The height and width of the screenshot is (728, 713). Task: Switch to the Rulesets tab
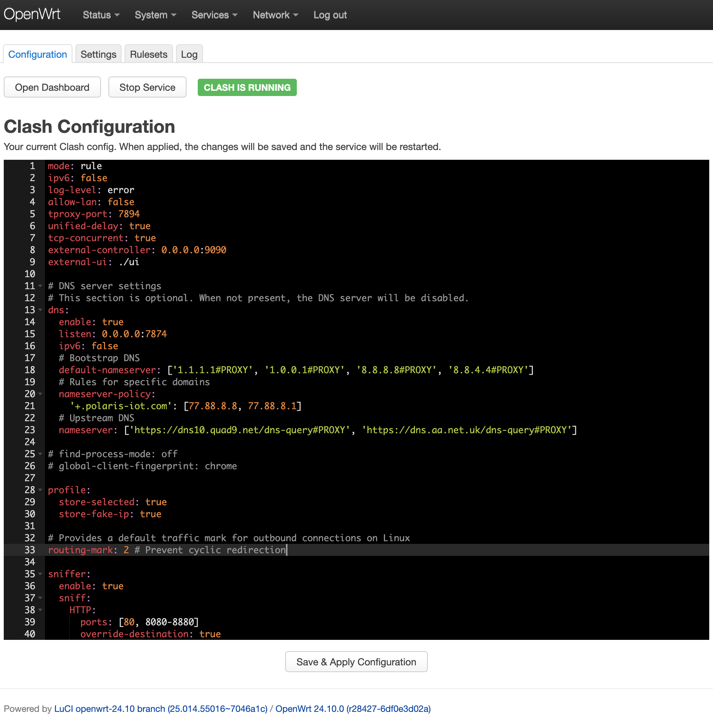[149, 54]
